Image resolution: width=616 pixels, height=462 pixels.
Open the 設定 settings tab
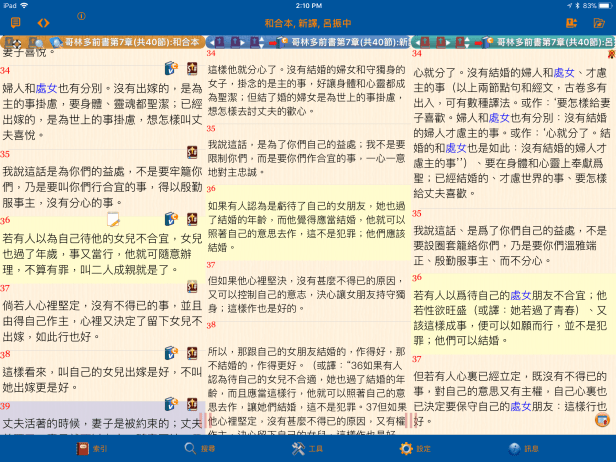coord(414,449)
